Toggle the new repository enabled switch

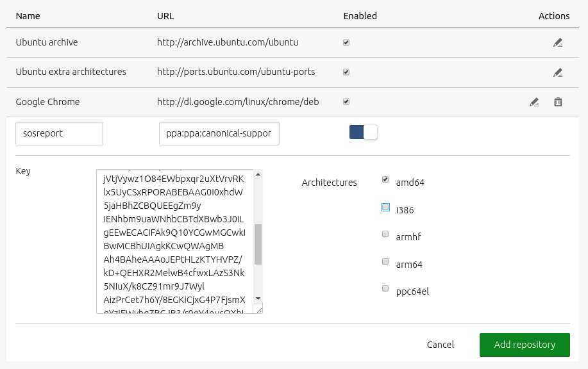click(364, 132)
